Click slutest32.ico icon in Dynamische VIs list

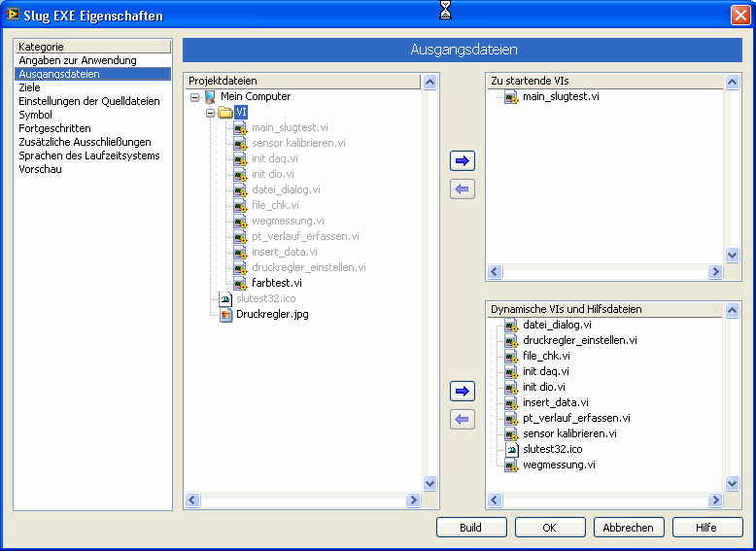click(x=511, y=450)
